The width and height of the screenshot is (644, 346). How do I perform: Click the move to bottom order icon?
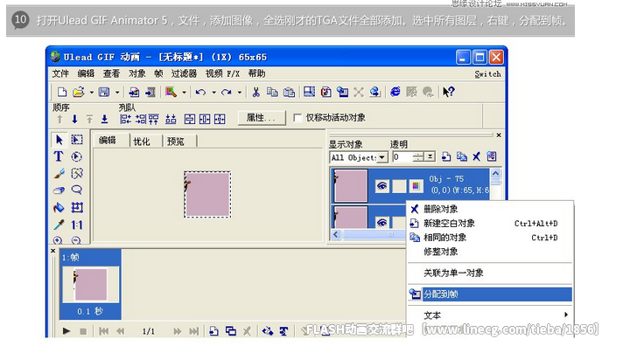tap(104, 120)
